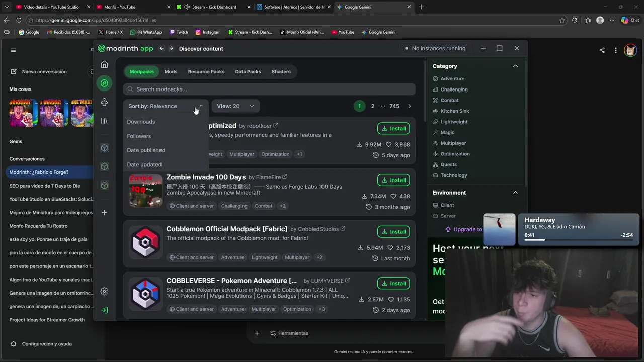Image resolution: width=644 pixels, height=362 pixels.
Task: Open Chrome tab search dropdown arrow
Action: [x=7, y=7]
